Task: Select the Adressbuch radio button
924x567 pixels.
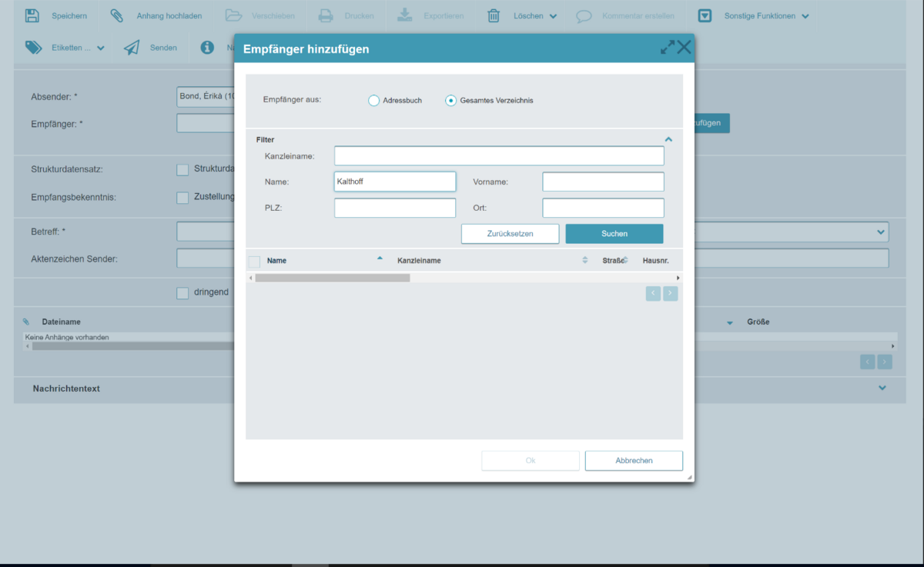Action: point(373,100)
